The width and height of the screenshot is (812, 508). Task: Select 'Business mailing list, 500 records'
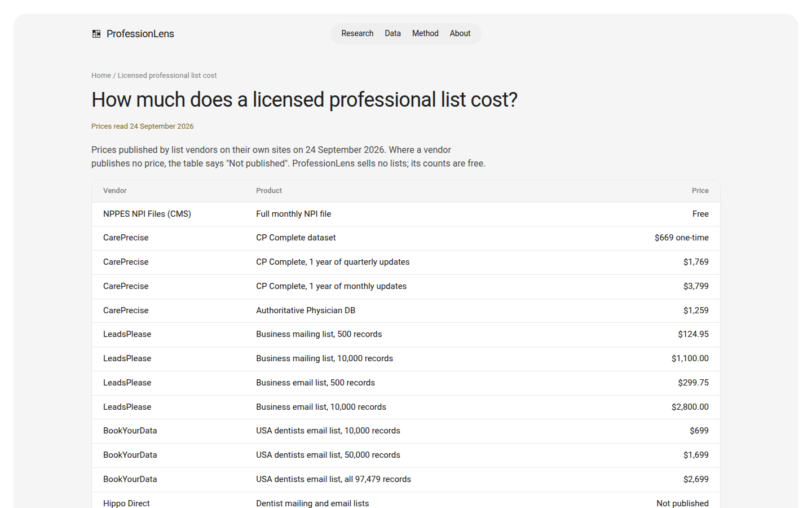(x=319, y=334)
